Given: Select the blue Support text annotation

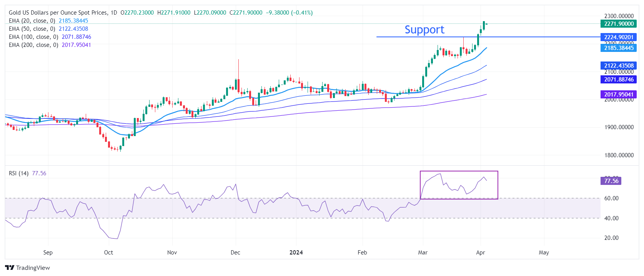Looking at the screenshot, I should click(424, 30).
